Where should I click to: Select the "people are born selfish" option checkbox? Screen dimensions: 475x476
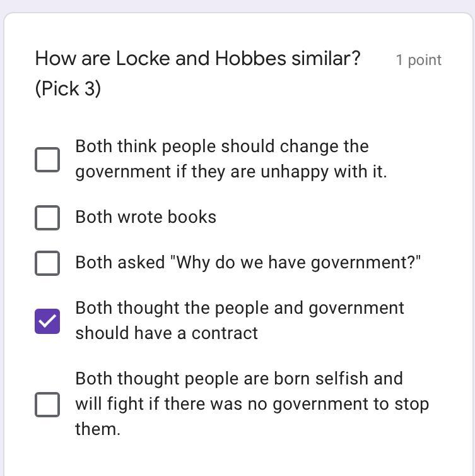click(47, 404)
